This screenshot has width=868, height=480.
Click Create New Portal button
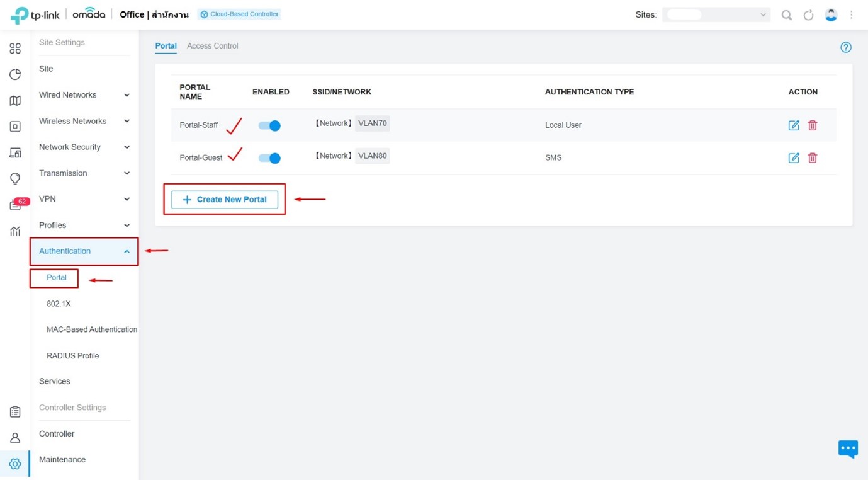[x=225, y=200]
